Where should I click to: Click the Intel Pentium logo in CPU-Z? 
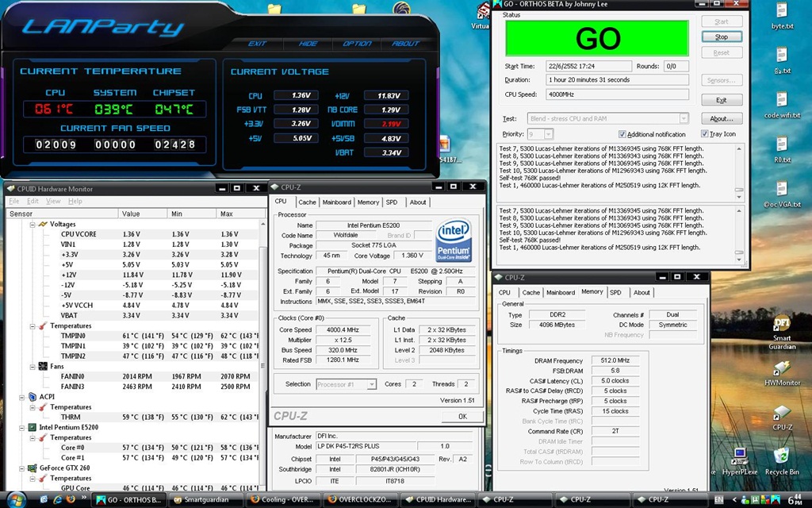pyautogui.click(x=454, y=240)
